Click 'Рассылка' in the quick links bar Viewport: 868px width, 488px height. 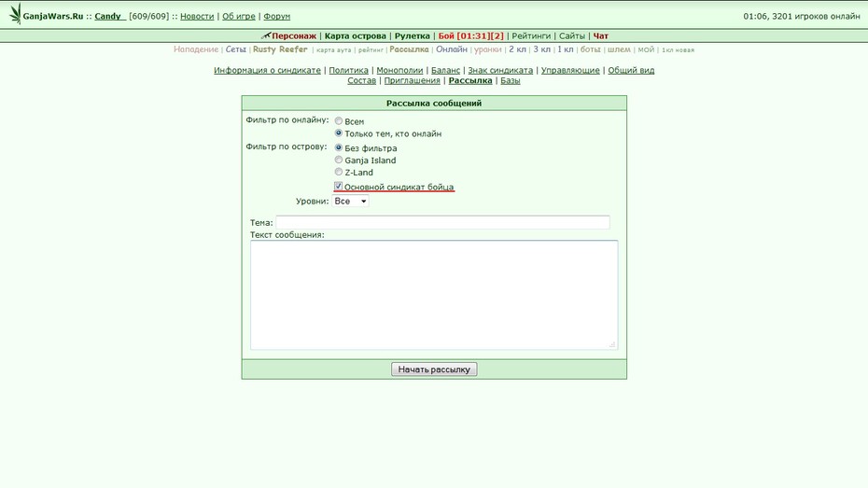[409, 49]
